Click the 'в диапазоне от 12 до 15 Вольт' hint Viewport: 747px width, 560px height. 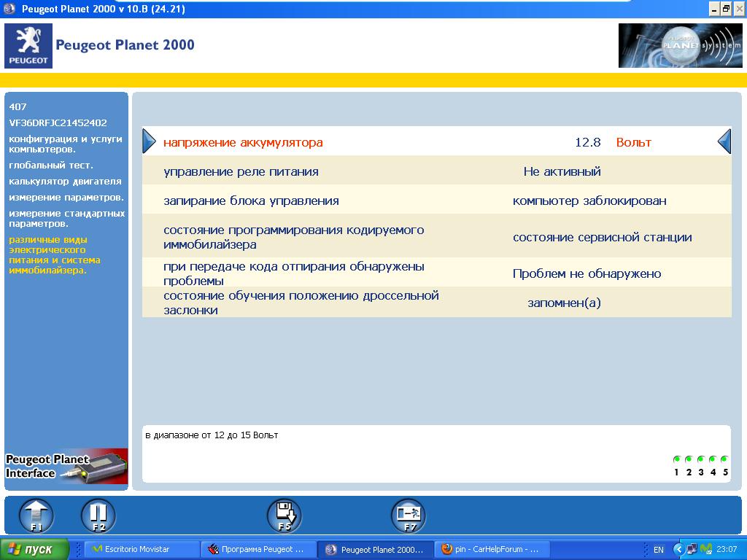[x=212, y=435]
